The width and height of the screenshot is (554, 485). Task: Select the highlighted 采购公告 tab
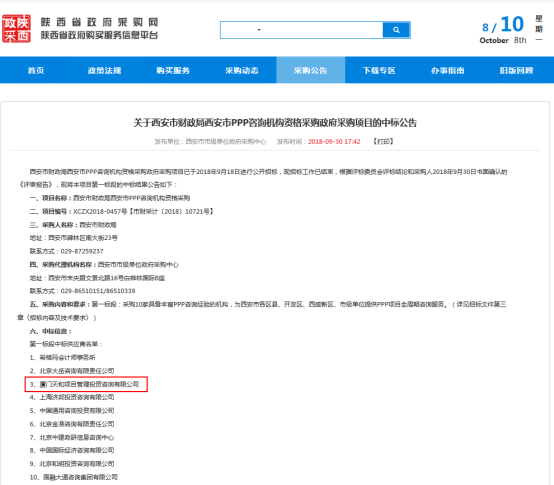point(311,70)
